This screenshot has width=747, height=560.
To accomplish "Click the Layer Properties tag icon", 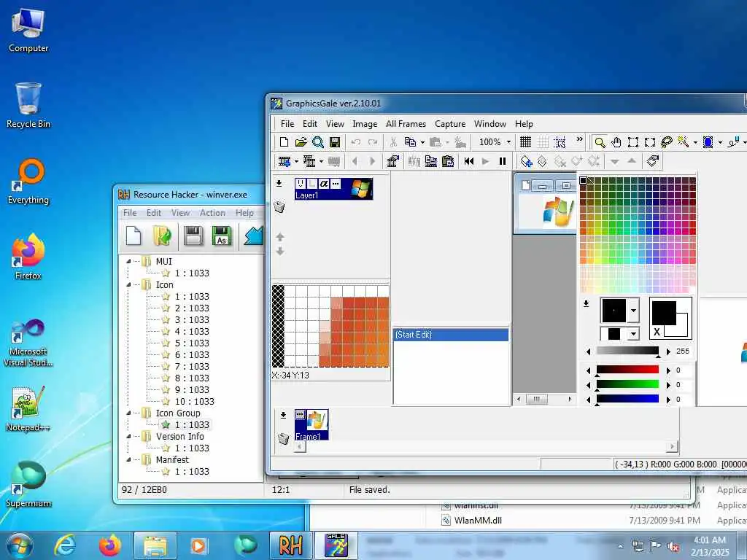I will click(x=653, y=161).
